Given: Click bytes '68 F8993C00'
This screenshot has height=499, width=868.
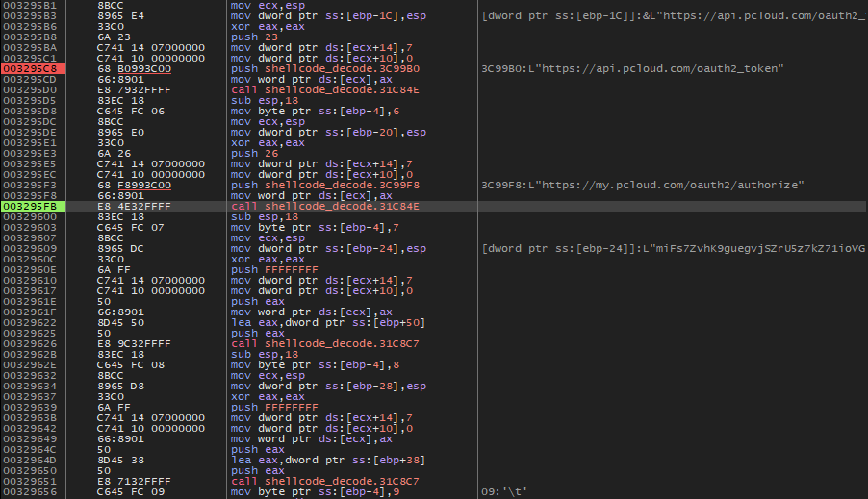Looking at the screenshot, I should pyautogui.click(x=134, y=185).
